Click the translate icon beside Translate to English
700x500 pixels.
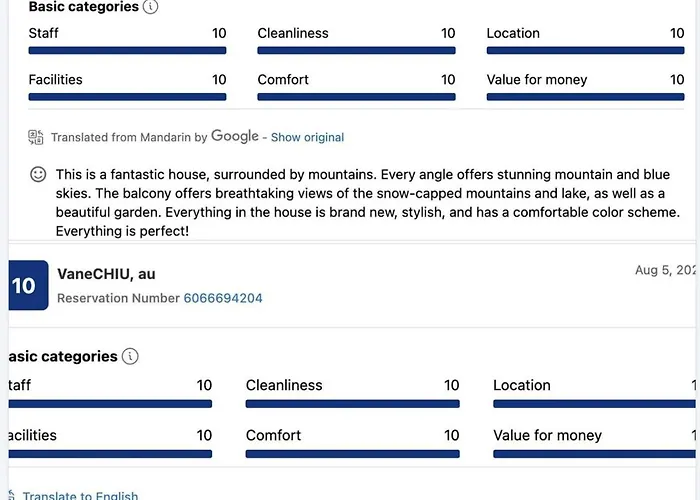pos(12,496)
